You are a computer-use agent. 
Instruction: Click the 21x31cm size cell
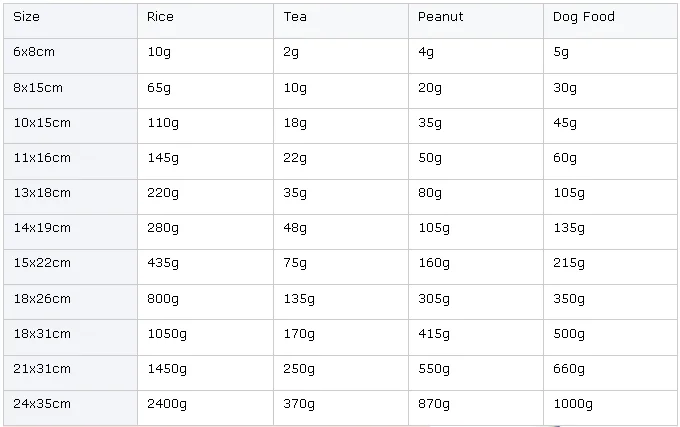42,369
